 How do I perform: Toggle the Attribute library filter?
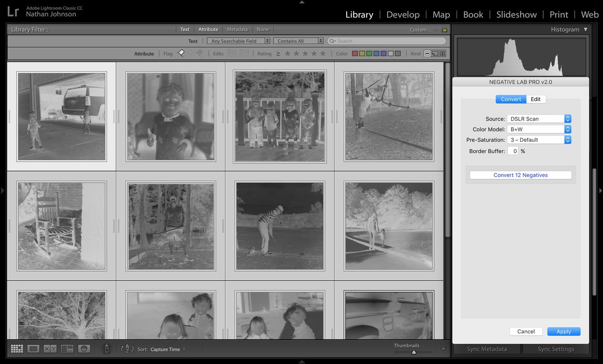208,29
